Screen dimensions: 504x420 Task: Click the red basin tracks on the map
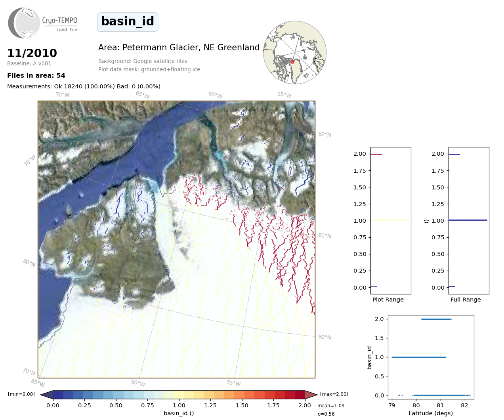[x=277, y=246]
